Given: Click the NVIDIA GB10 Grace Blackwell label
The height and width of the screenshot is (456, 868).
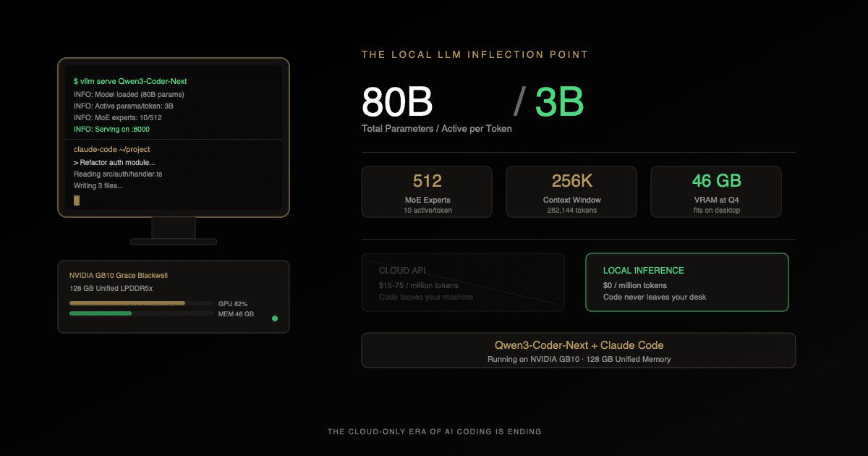Looking at the screenshot, I should point(119,276).
